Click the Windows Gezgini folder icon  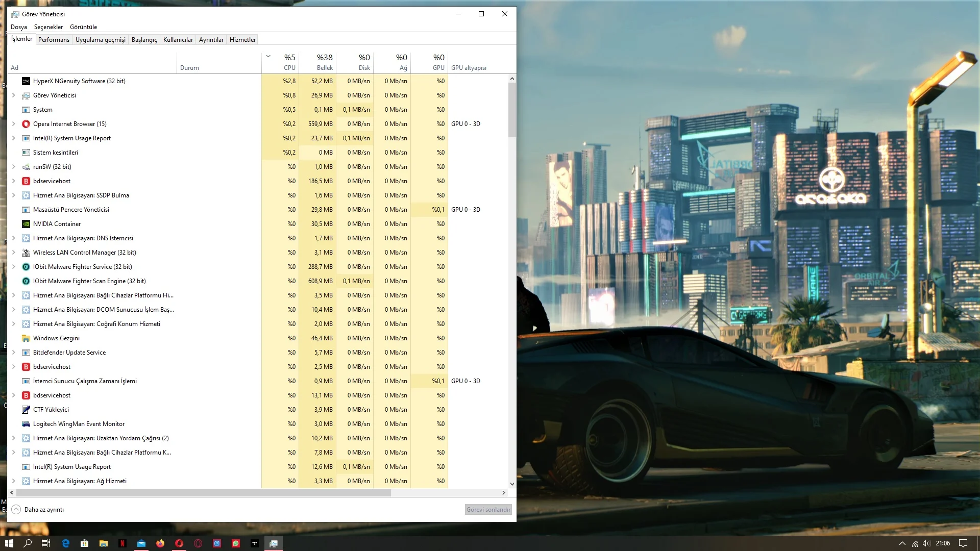(26, 338)
